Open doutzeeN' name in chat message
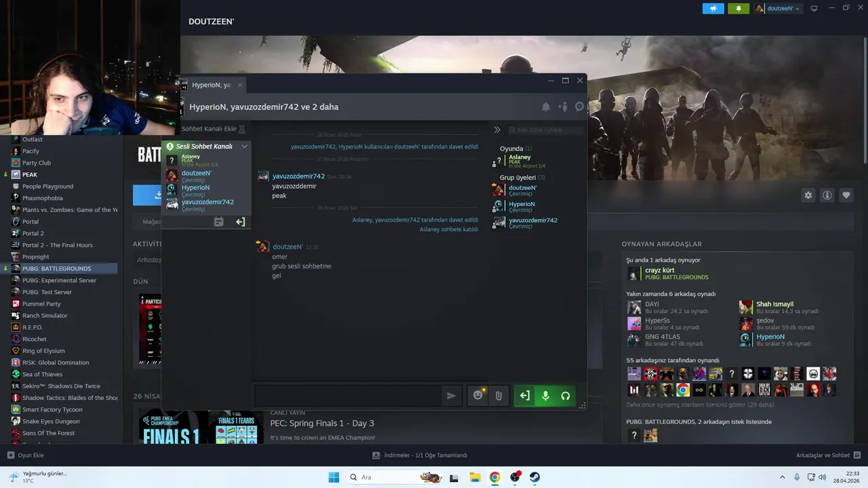Viewport: 868px width, 488px height. pos(288,247)
